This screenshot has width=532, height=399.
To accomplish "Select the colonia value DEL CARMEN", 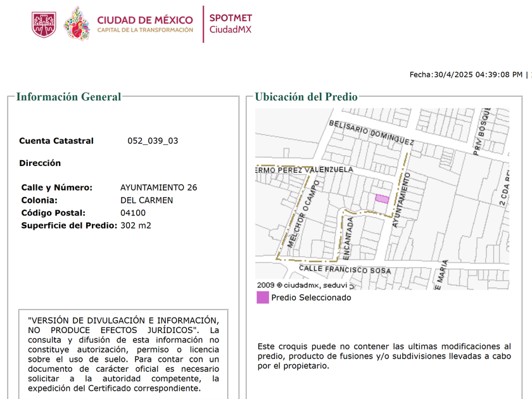I will [x=146, y=201].
